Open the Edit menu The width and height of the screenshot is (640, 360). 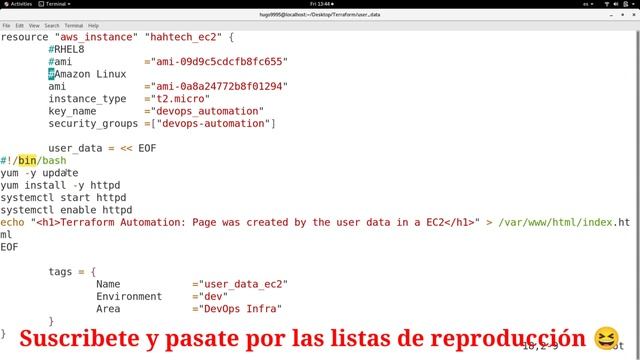(x=20, y=26)
